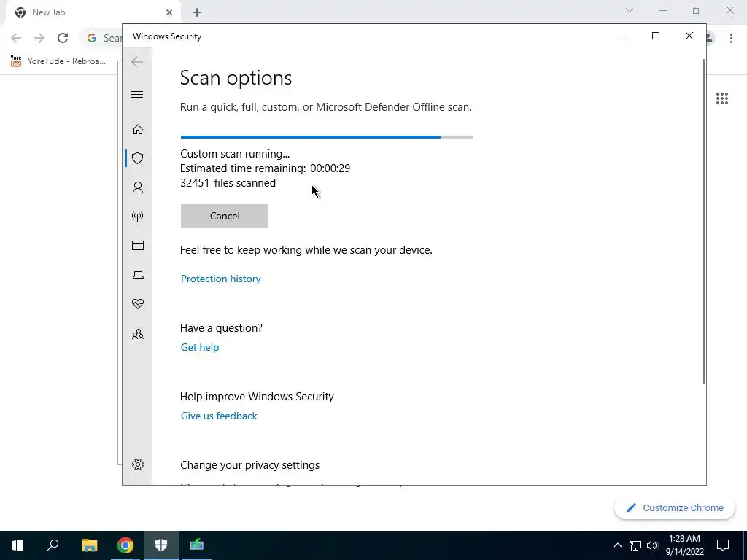
Task: Click the Customize Chrome button
Action: 675,507
